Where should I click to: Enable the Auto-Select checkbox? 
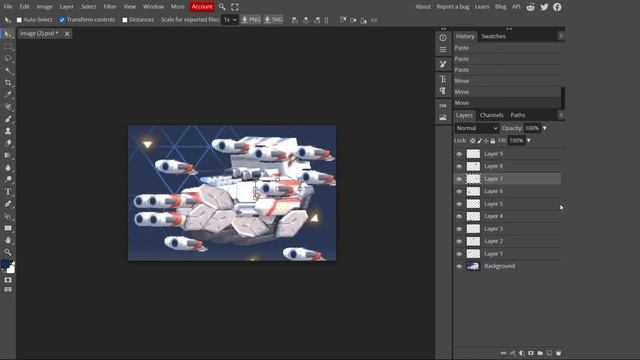pos(19,20)
